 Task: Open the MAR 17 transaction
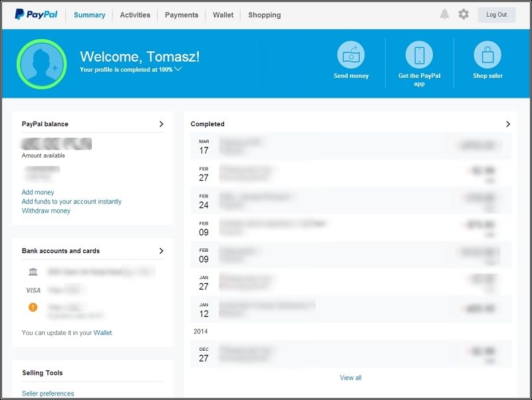(351, 146)
